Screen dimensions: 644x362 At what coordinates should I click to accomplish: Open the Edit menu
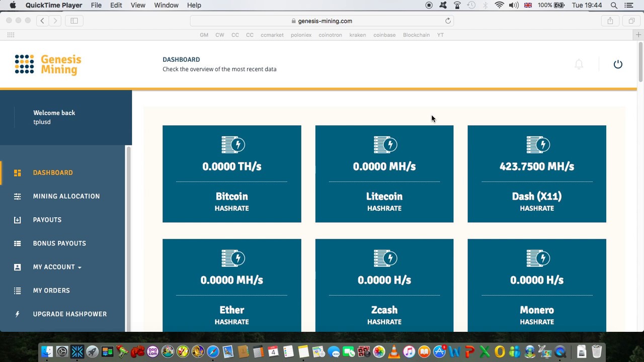click(x=116, y=5)
